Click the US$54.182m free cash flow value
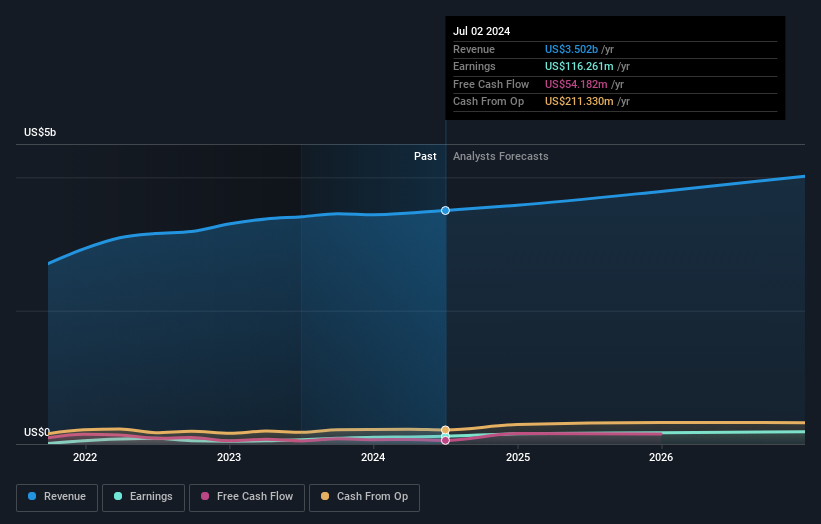Screen dimensions: 821x524 pyautogui.click(x=576, y=84)
